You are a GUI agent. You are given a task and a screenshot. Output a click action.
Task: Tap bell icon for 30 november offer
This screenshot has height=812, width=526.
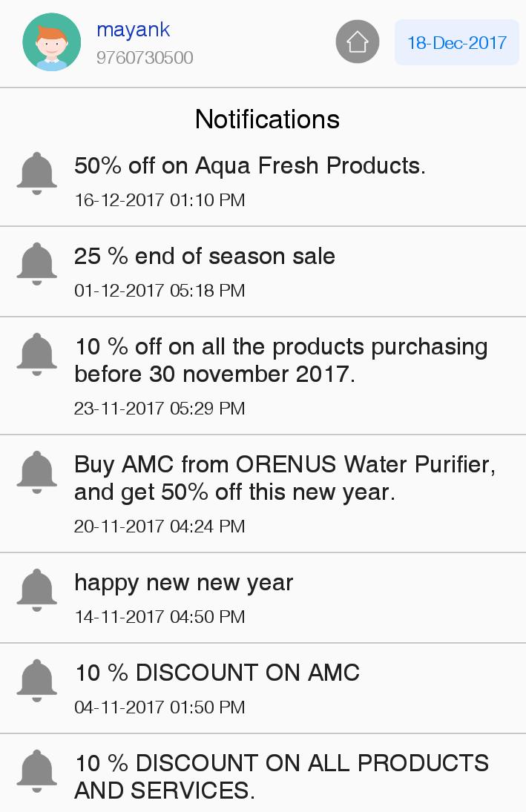(x=37, y=354)
